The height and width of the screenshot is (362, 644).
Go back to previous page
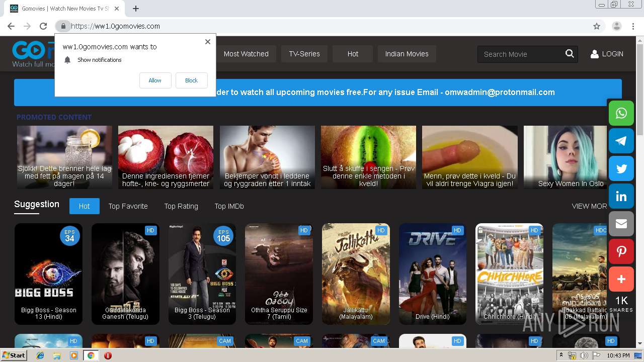click(11, 26)
